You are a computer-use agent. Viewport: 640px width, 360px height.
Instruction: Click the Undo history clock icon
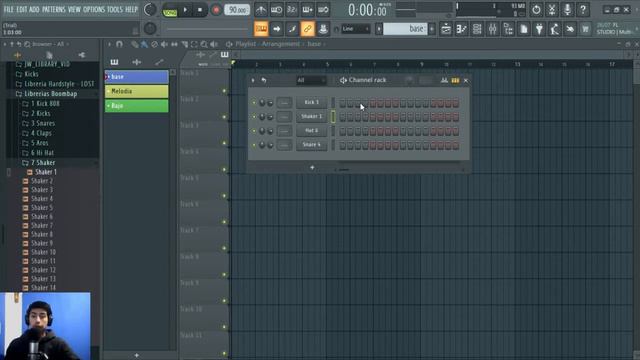(536, 9)
